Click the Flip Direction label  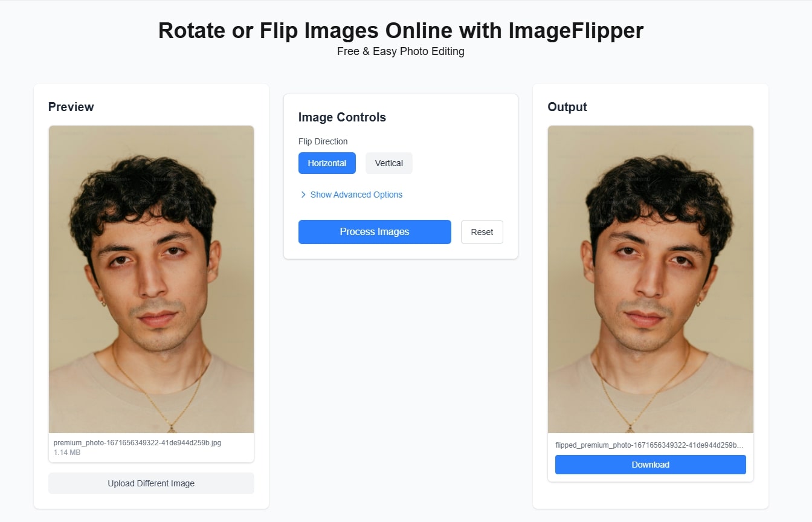323,141
